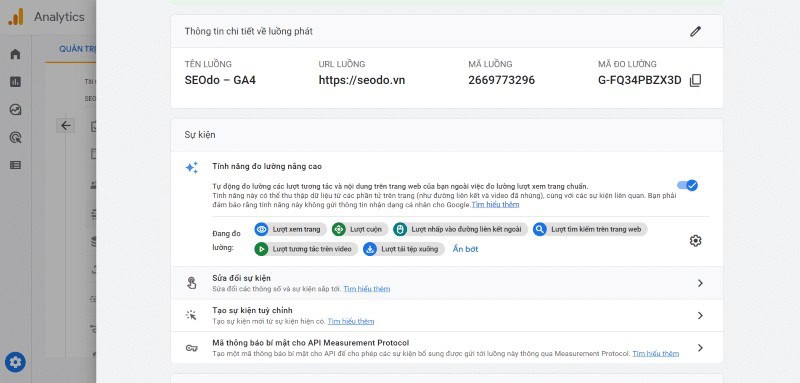The height and width of the screenshot is (383, 800).
Task: Click the Lượt tải tệp xuống chip
Action: [404, 249]
